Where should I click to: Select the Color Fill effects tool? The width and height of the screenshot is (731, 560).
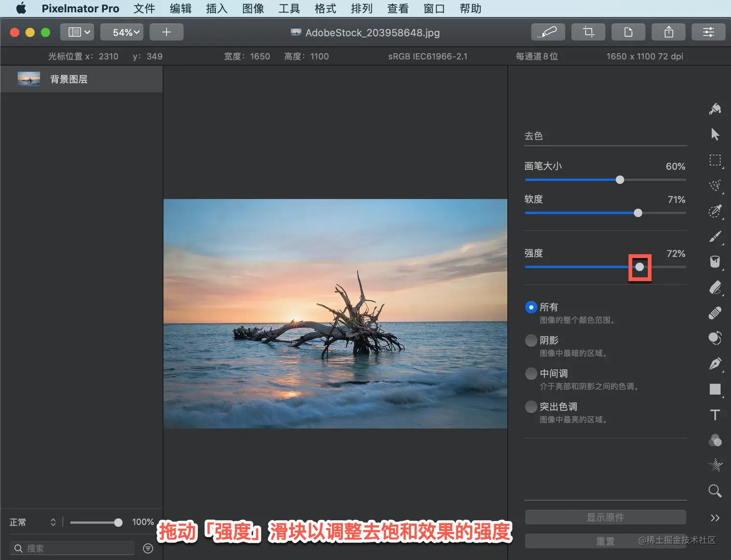715,440
